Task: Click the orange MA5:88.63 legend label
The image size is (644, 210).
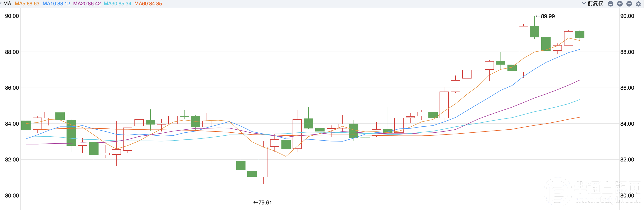Action: pyautogui.click(x=27, y=4)
